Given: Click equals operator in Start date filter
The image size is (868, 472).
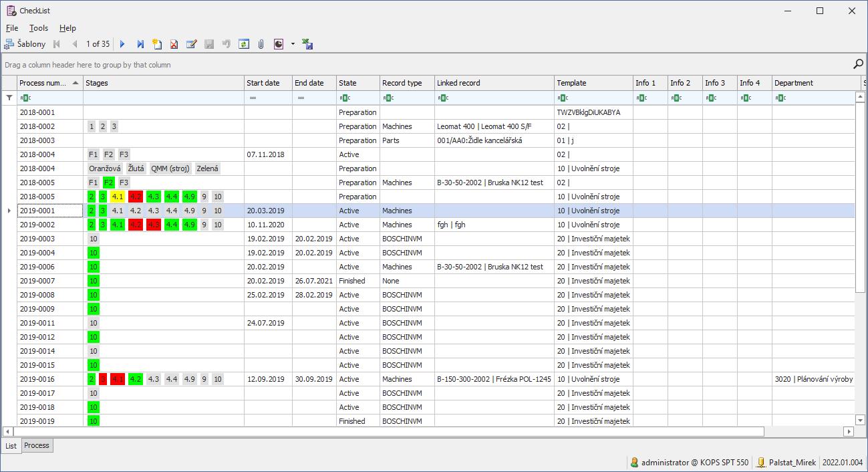Looking at the screenshot, I should point(253,98).
